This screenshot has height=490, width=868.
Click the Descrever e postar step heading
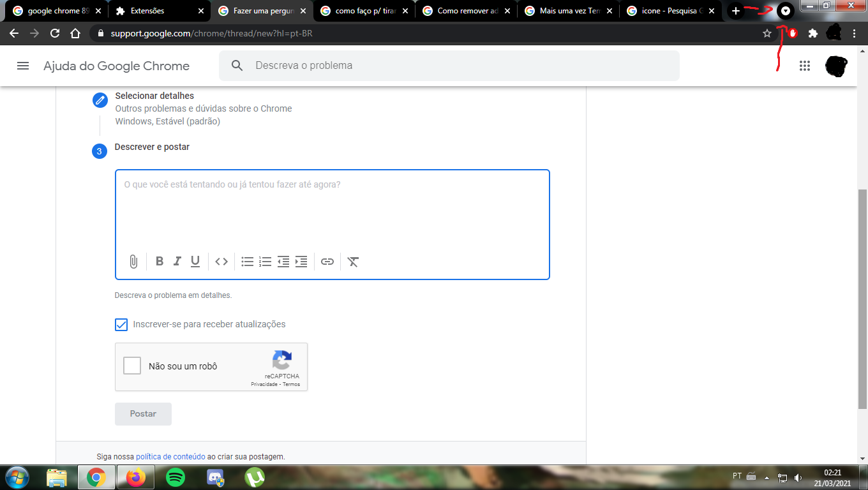[152, 147]
